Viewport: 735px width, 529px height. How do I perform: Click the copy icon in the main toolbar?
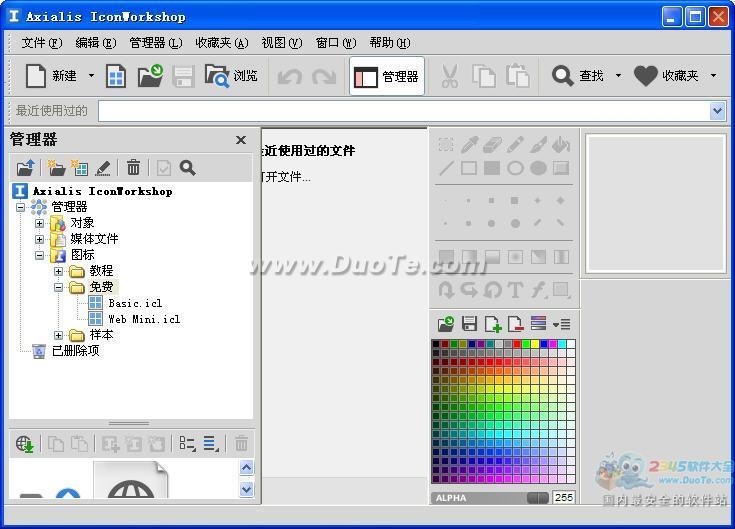coord(483,76)
